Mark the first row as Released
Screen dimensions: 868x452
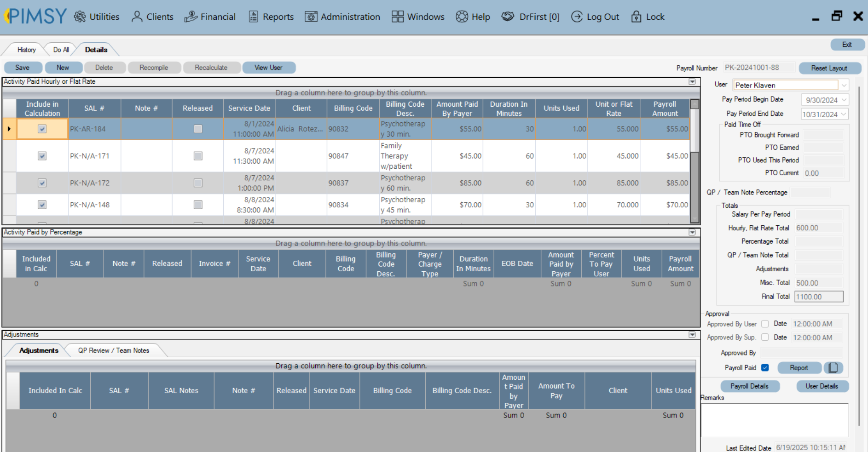tap(198, 129)
